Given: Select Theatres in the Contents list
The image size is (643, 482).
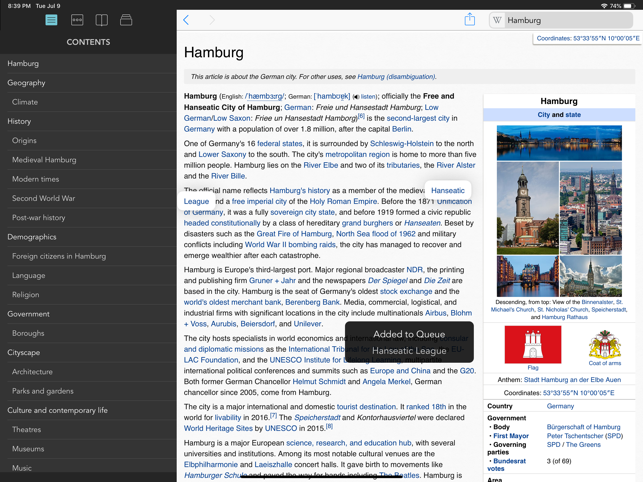Looking at the screenshot, I should click(88, 430).
